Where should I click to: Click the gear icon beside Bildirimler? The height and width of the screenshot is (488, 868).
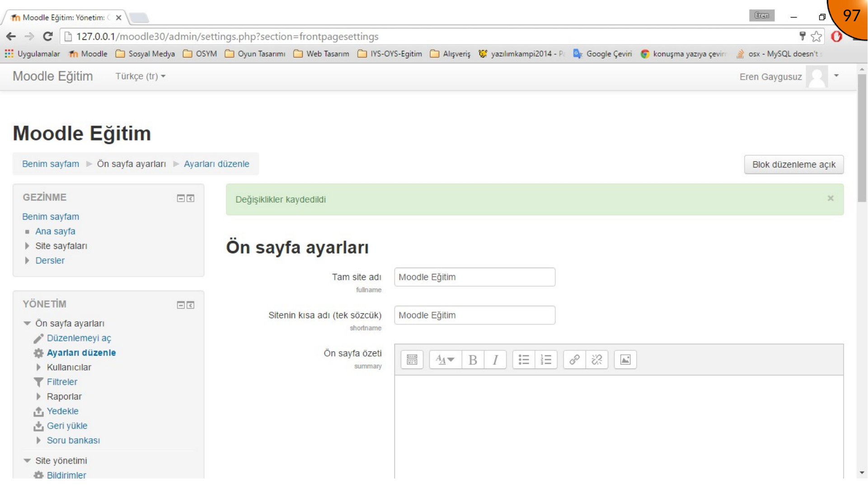[38, 475]
